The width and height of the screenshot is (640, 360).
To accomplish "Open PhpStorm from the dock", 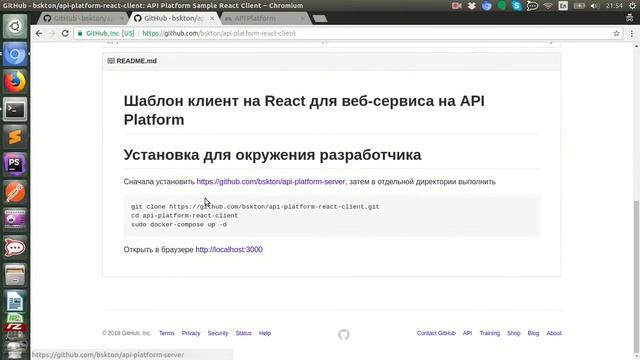I will 15,164.
